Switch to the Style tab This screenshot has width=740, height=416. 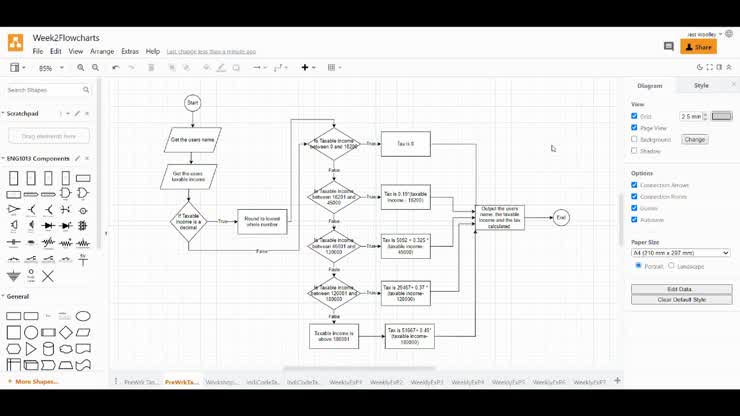[701, 85]
